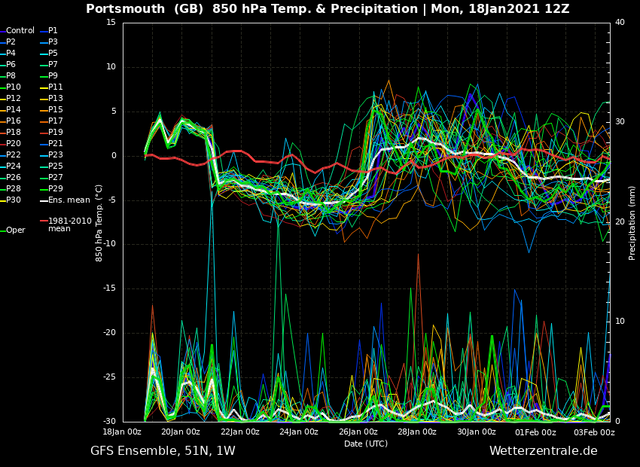Viewport: 640px width, 467px height.
Task: Select the 'P20' legend label
Action: [11, 144]
